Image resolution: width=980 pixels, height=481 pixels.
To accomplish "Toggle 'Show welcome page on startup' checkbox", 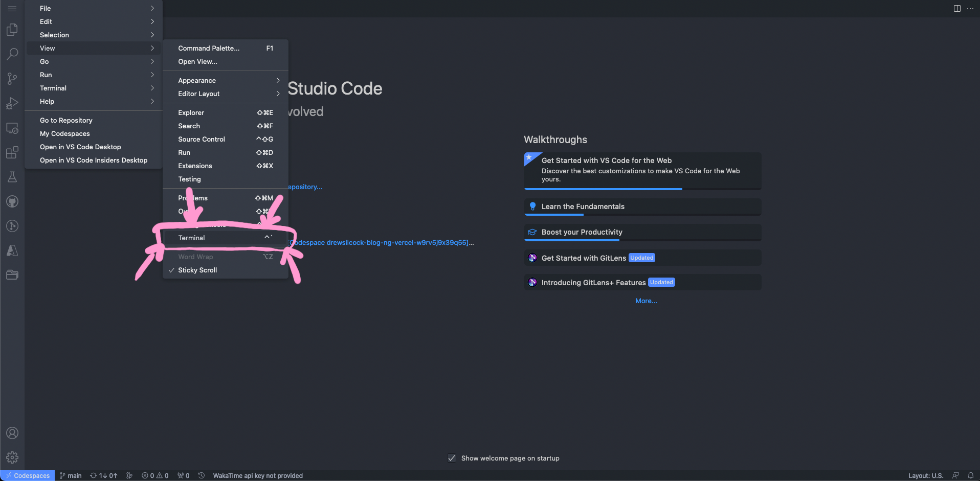I will (x=452, y=458).
